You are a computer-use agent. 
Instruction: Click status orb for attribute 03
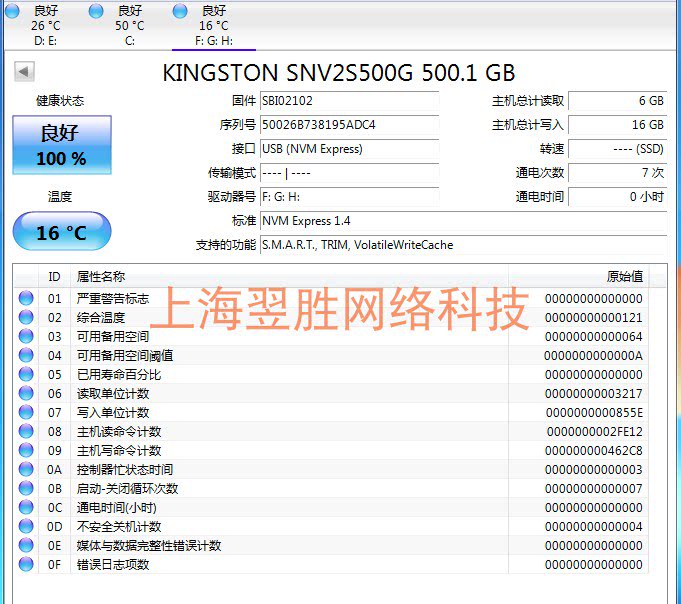(26, 337)
